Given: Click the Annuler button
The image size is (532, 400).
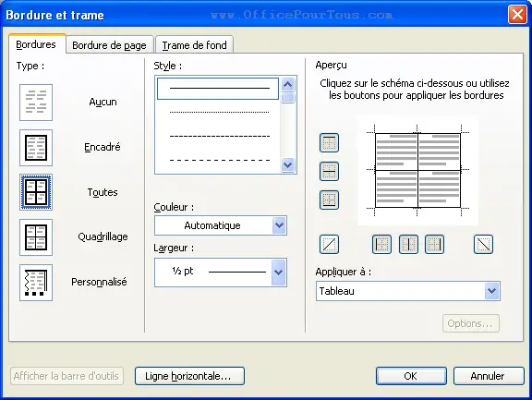Looking at the screenshot, I should pos(489,376).
